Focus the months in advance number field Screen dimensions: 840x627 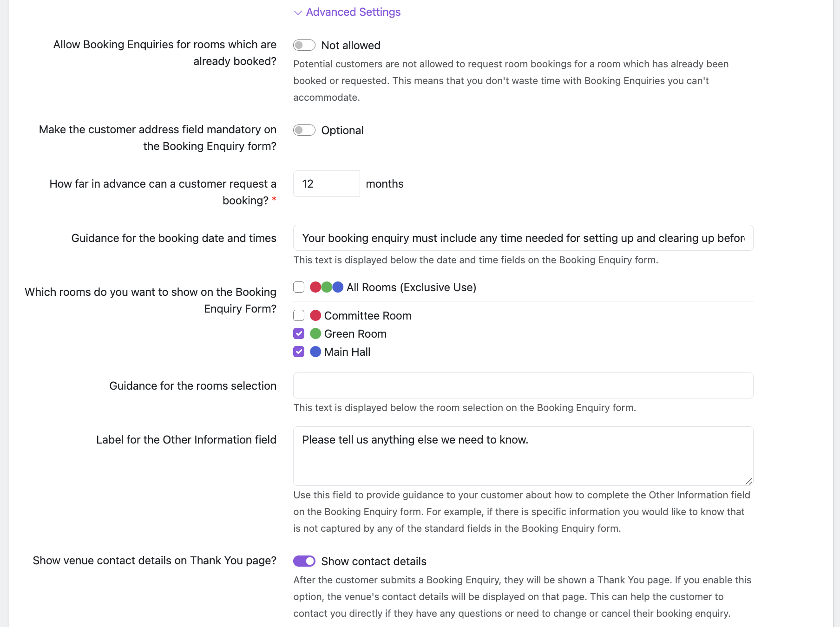tap(326, 184)
